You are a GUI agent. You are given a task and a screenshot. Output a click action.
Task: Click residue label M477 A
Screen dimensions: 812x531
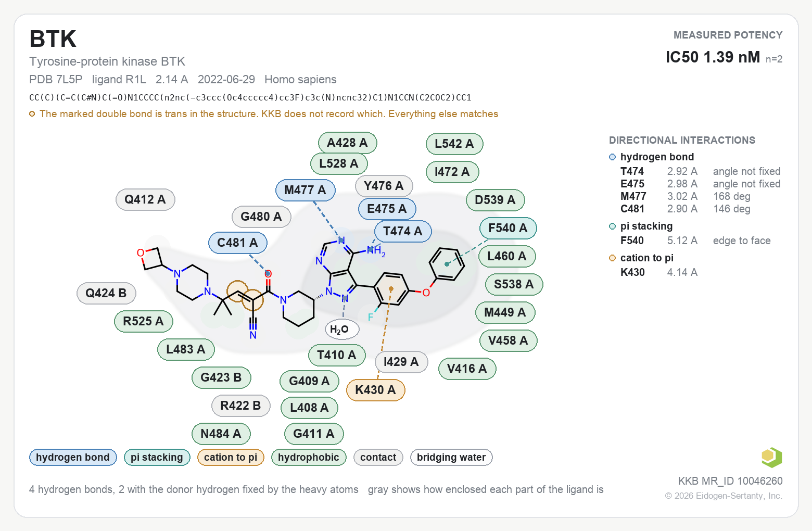(306, 190)
